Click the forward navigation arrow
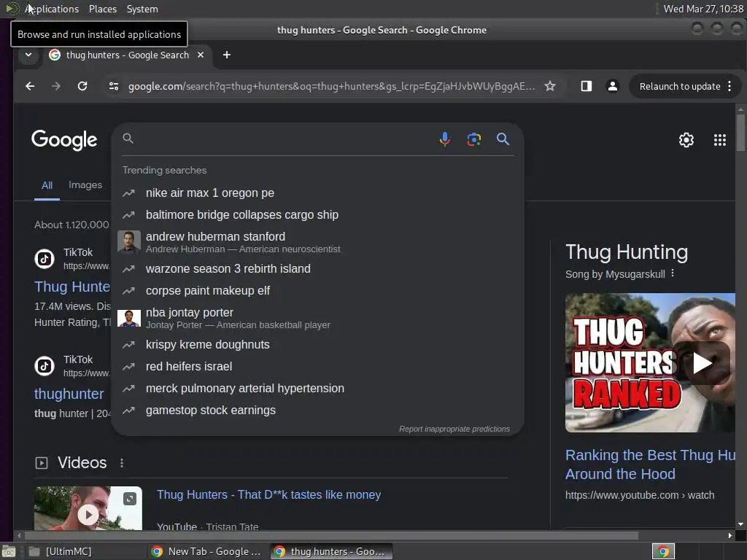The width and height of the screenshot is (747, 560). (55, 86)
